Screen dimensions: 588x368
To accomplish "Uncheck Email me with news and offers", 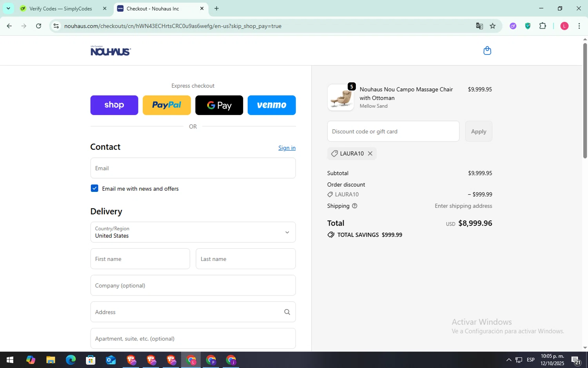I will [x=94, y=188].
